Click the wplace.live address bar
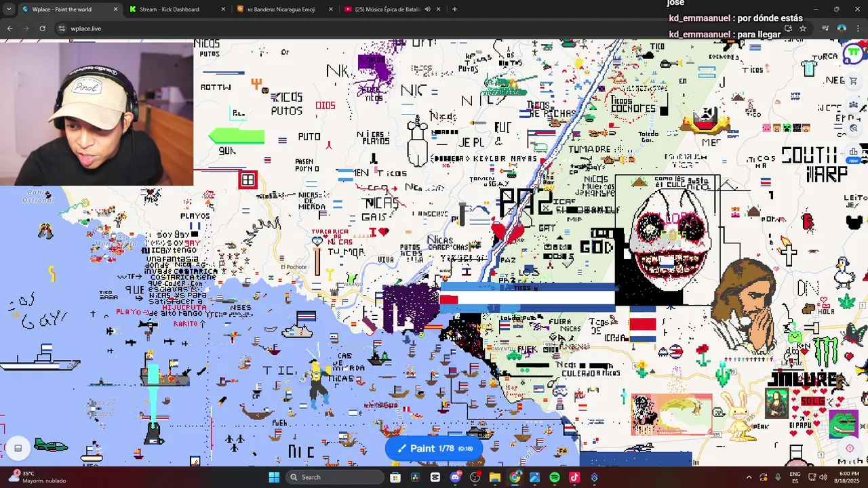868x488 pixels. pos(420,28)
